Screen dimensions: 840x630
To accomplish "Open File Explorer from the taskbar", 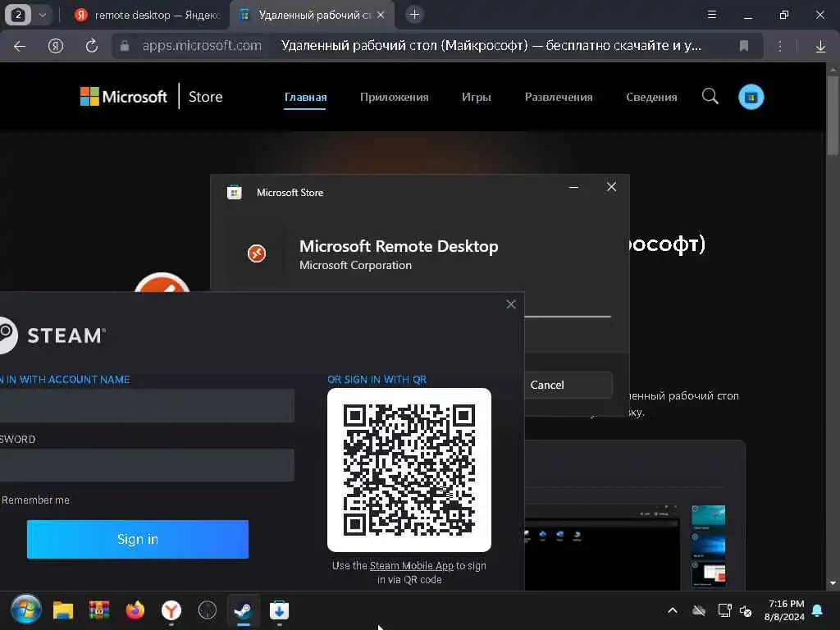I will 62,610.
